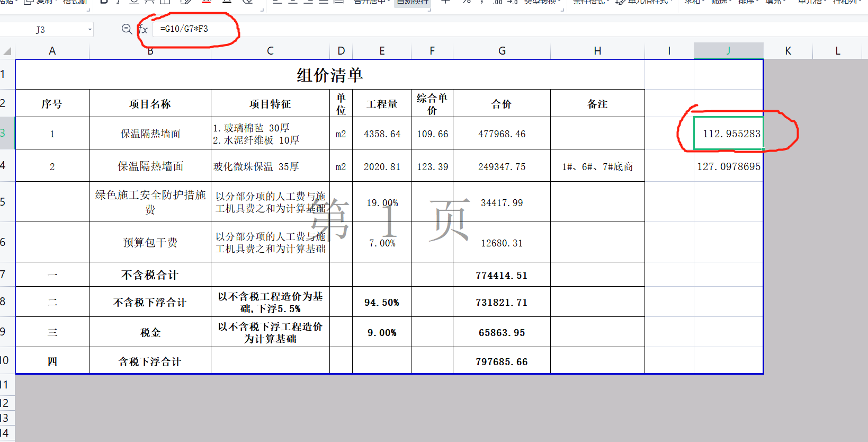The width and height of the screenshot is (868, 442).
Task: Open the 求和 sum dropdown
Action: pyautogui.click(x=694, y=2)
